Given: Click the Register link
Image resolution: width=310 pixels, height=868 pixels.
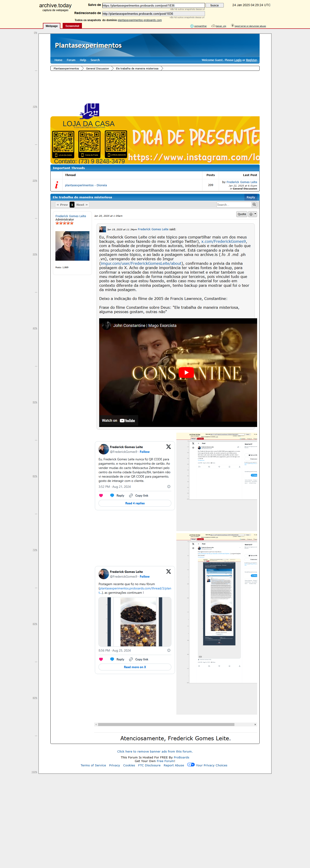Looking at the screenshot, I should tap(252, 60).
